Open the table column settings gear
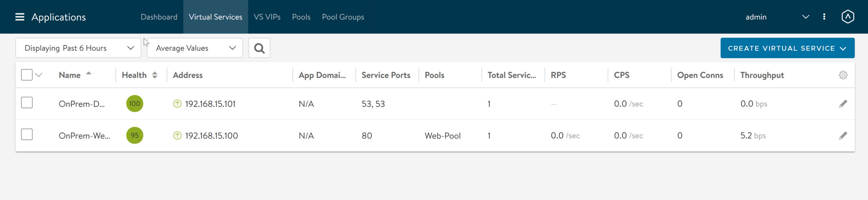Screen dimensions: 868x200 click(x=843, y=75)
